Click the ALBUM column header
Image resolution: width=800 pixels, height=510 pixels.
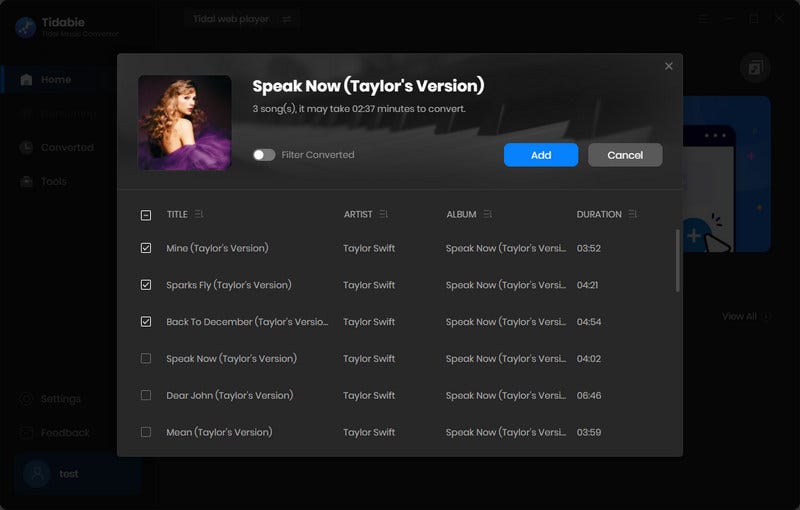(461, 214)
